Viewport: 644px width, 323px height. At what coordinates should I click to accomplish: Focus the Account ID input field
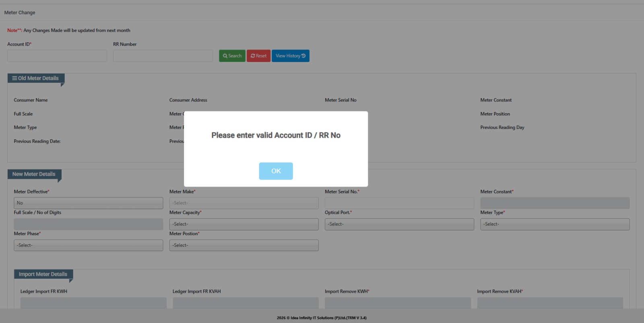coord(57,56)
